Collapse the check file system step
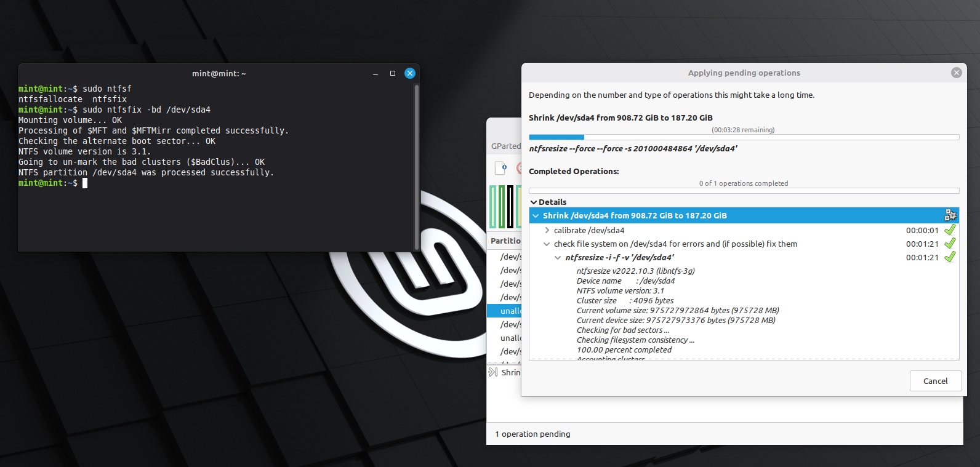This screenshot has width=980, height=467. (547, 244)
